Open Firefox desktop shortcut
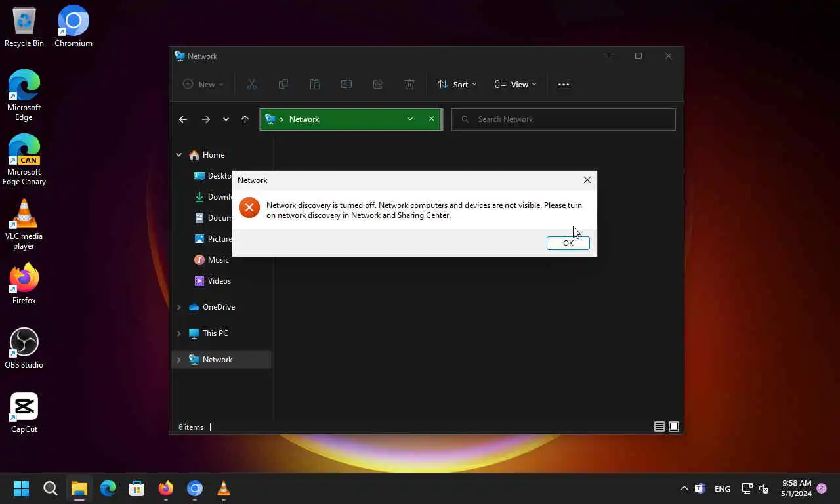Screen dimensions: 840x504 click(24, 283)
